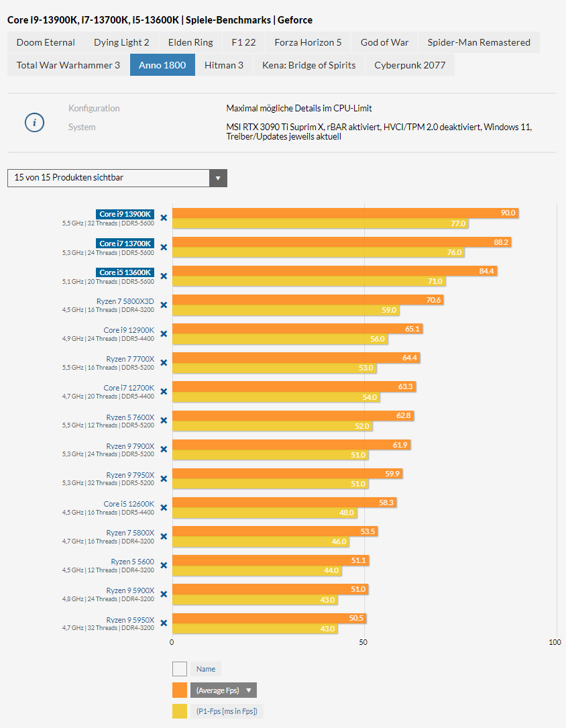570x728 pixels.
Task: Open the Ryzen 7 7700X product link
Action: [x=130, y=359]
